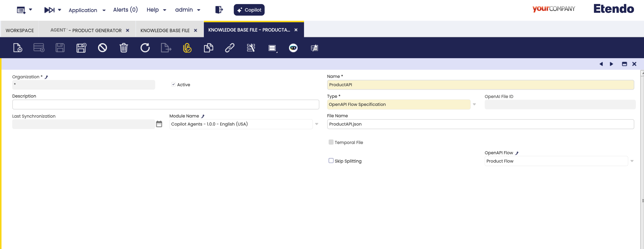Close the Knowledge Base File - ProductA tab
The width and height of the screenshot is (644, 249).
click(x=296, y=30)
